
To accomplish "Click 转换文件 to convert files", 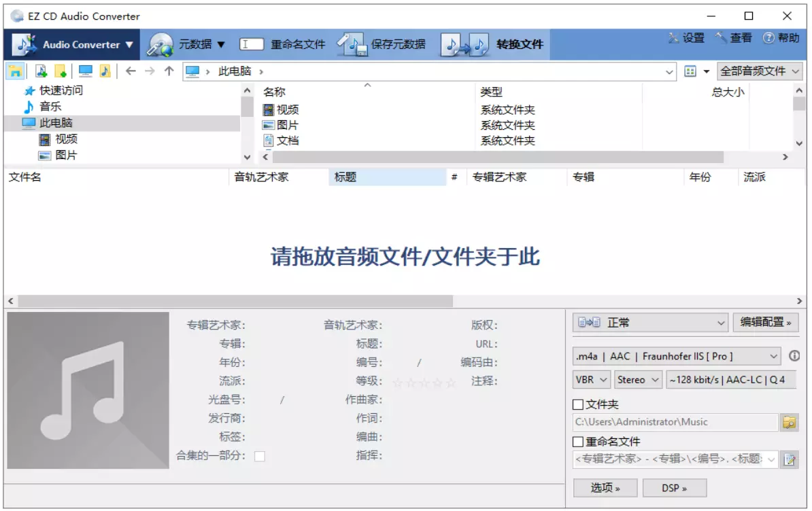I will [492, 44].
